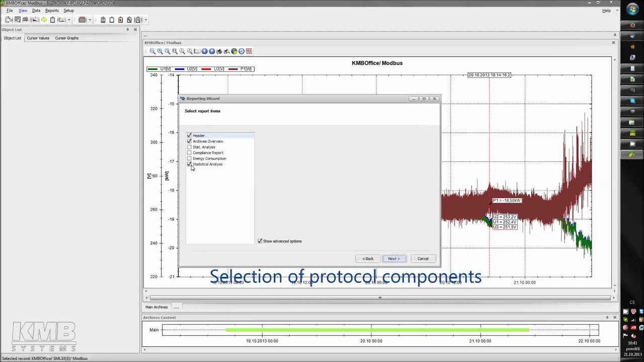Close the Object List panel
The width and height of the screenshot is (644, 362).
[135, 30]
